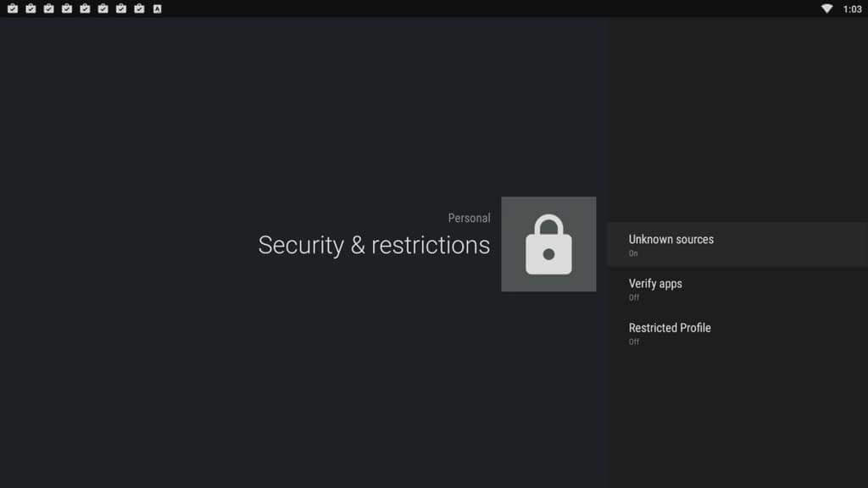The height and width of the screenshot is (488, 868).
Task: Open the fourth Play Store update notification icon
Action: click(x=67, y=8)
